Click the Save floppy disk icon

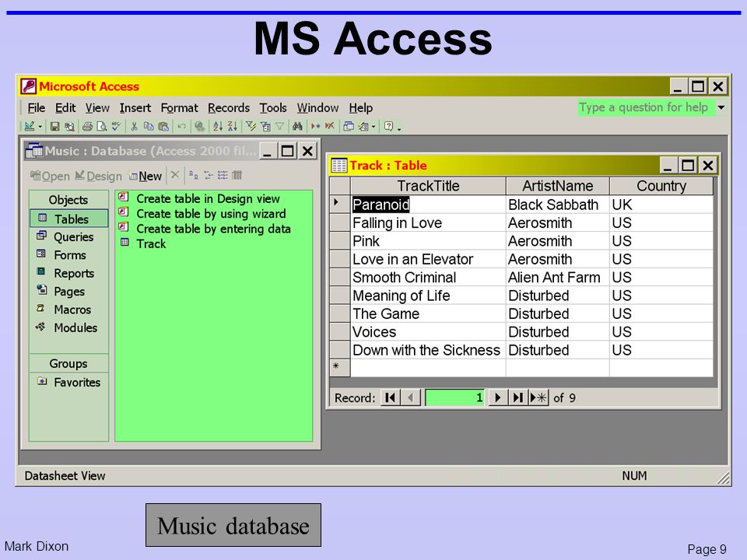(x=54, y=126)
